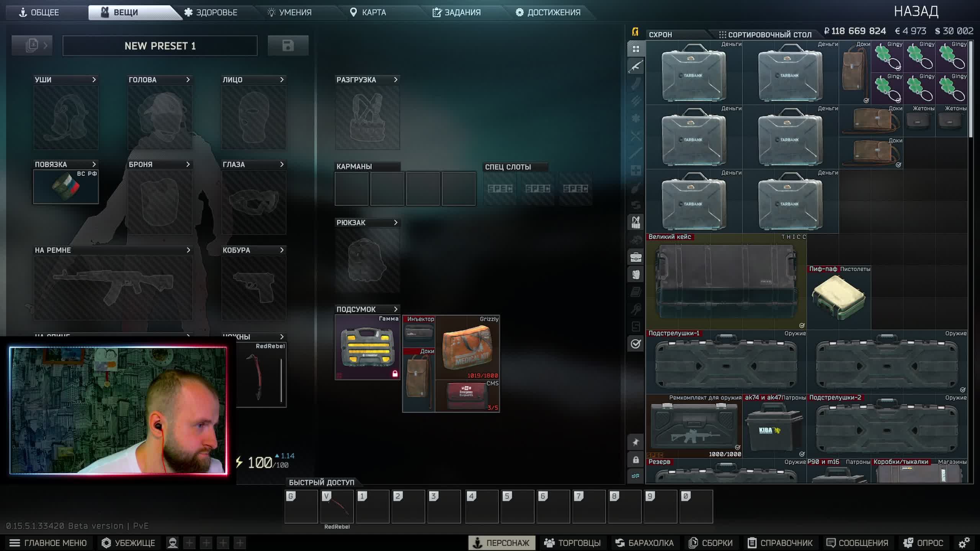Expand the КОБУРА slot arrow

282,250
